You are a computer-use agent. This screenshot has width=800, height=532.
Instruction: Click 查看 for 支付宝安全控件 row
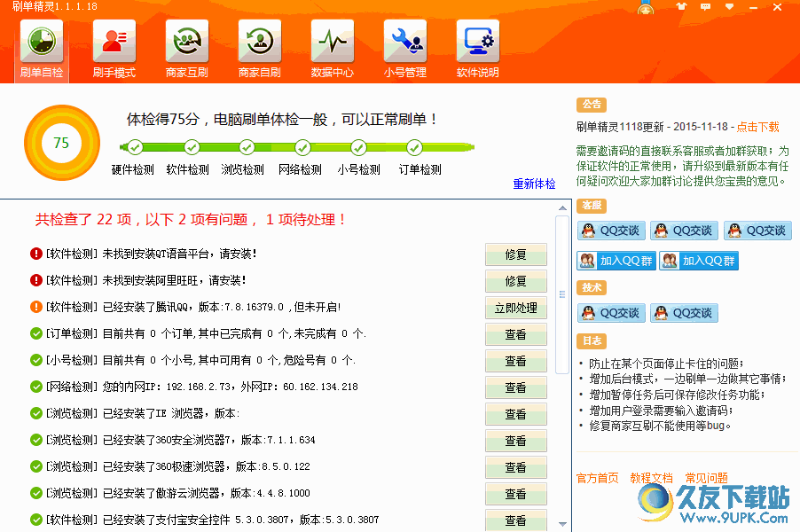pos(516,520)
